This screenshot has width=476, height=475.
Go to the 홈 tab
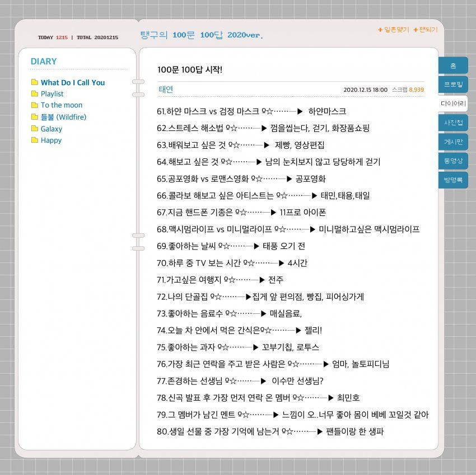(453, 65)
